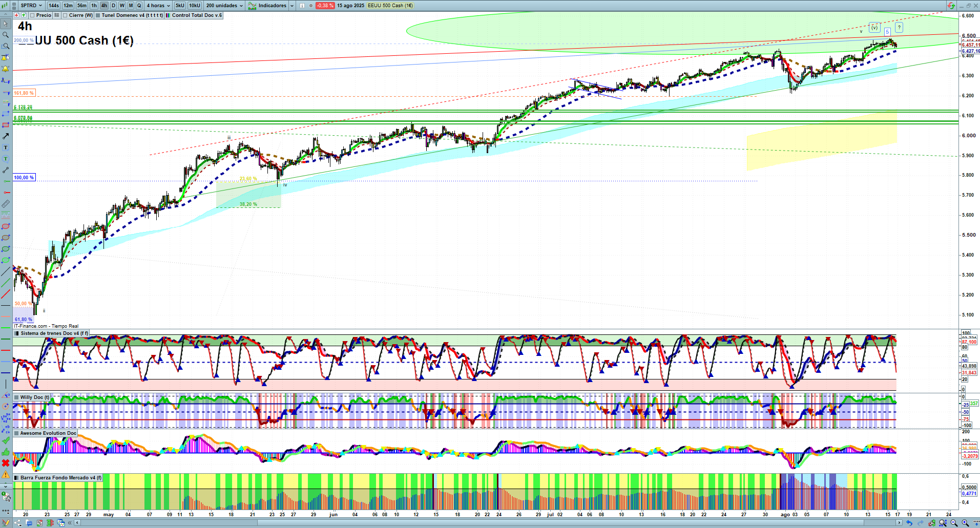Select the red filled rectangle tool
This screenshot has width=980, height=528.
[6, 125]
